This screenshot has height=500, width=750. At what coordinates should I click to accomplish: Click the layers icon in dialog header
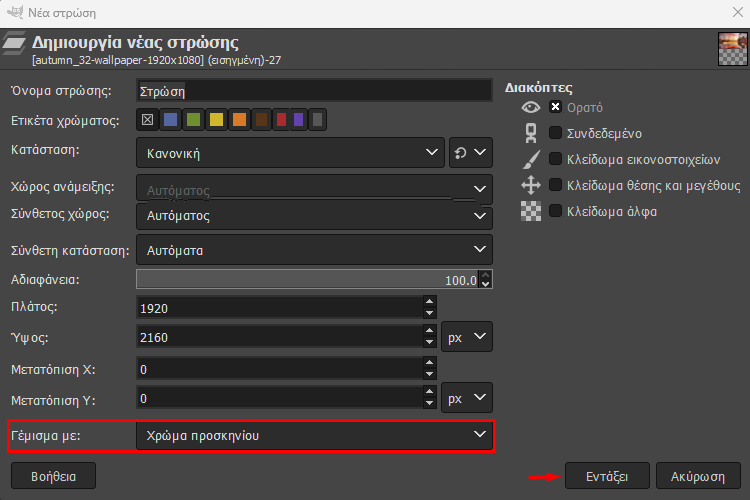[x=13, y=44]
